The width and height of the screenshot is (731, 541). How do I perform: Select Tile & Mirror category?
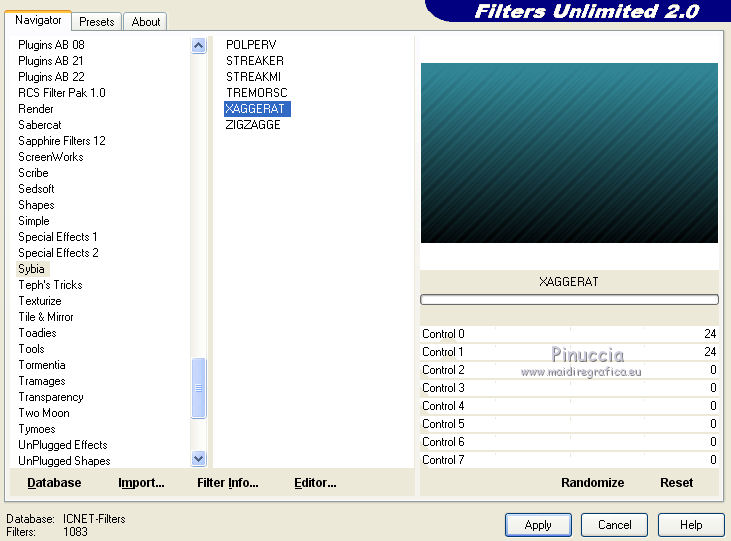[46, 317]
